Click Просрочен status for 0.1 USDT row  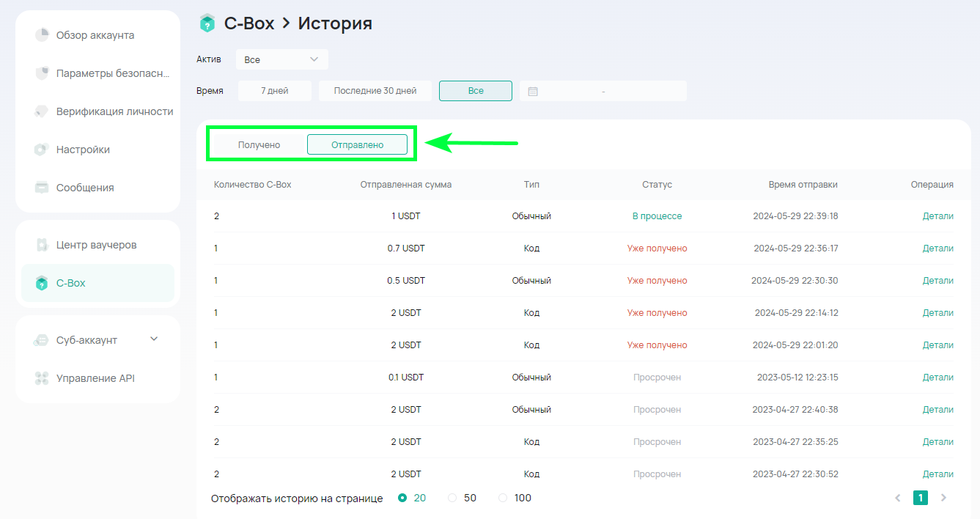657,378
